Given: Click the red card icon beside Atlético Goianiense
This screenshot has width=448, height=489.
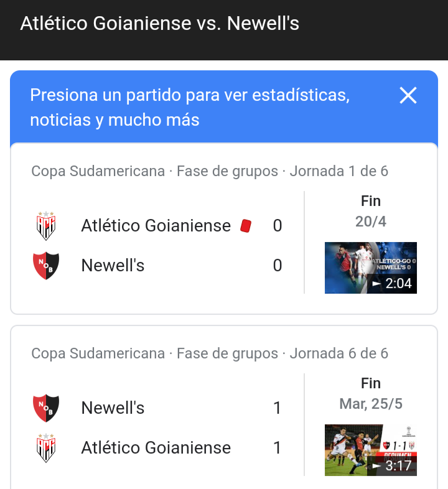Looking at the screenshot, I should pyautogui.click(x=246, y=226).
